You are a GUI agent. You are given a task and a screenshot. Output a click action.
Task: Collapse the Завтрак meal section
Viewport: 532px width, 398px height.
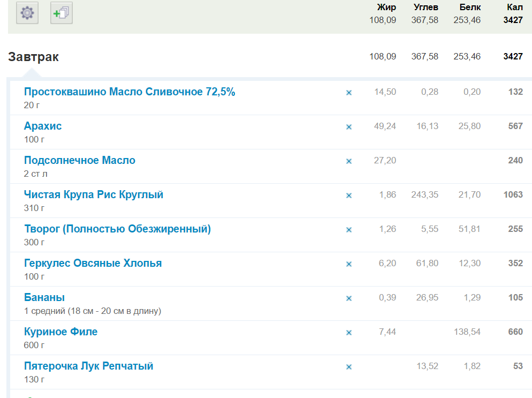click(33, 57)
